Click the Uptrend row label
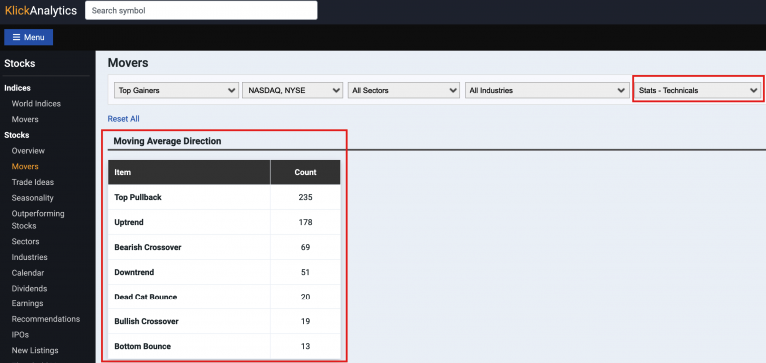This screenshot has width=766, height=363. coord(129,222)
